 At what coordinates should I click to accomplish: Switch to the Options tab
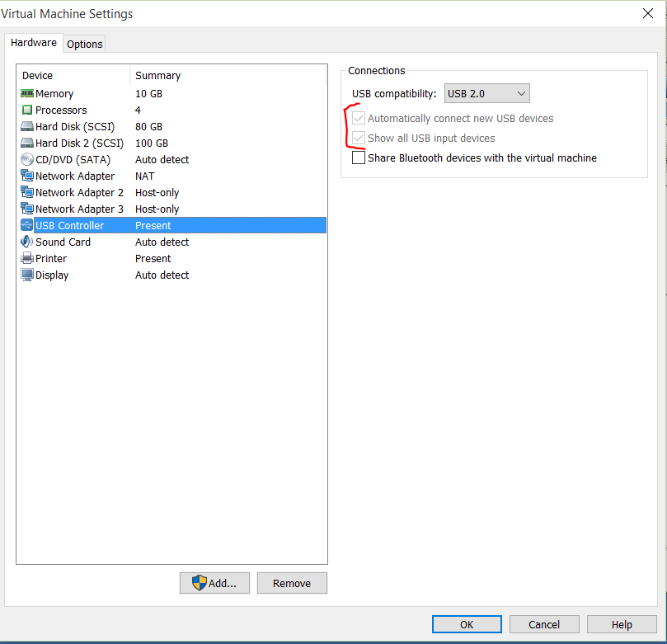85,45
